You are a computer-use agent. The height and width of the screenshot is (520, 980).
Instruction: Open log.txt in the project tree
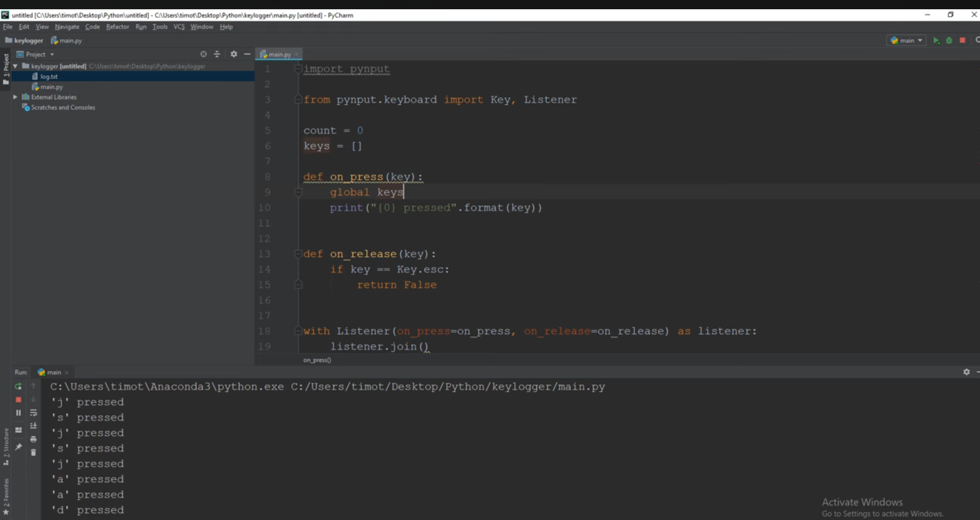pos(49,76)
